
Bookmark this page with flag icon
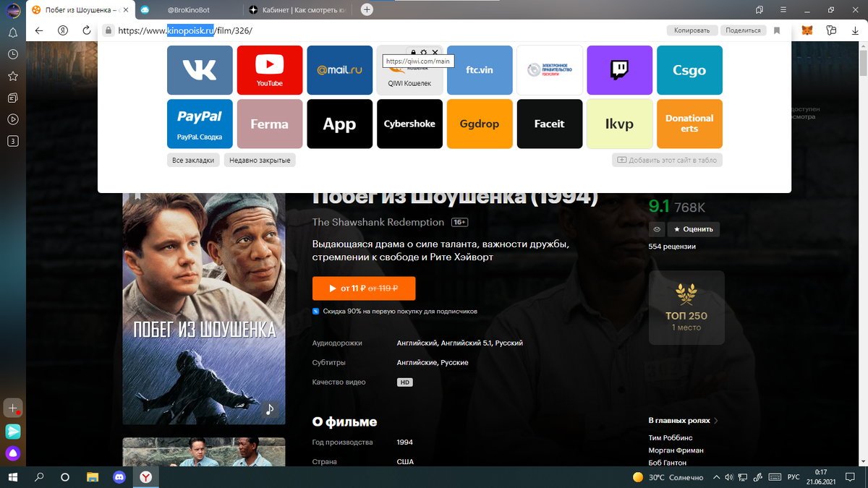(777, 30)
